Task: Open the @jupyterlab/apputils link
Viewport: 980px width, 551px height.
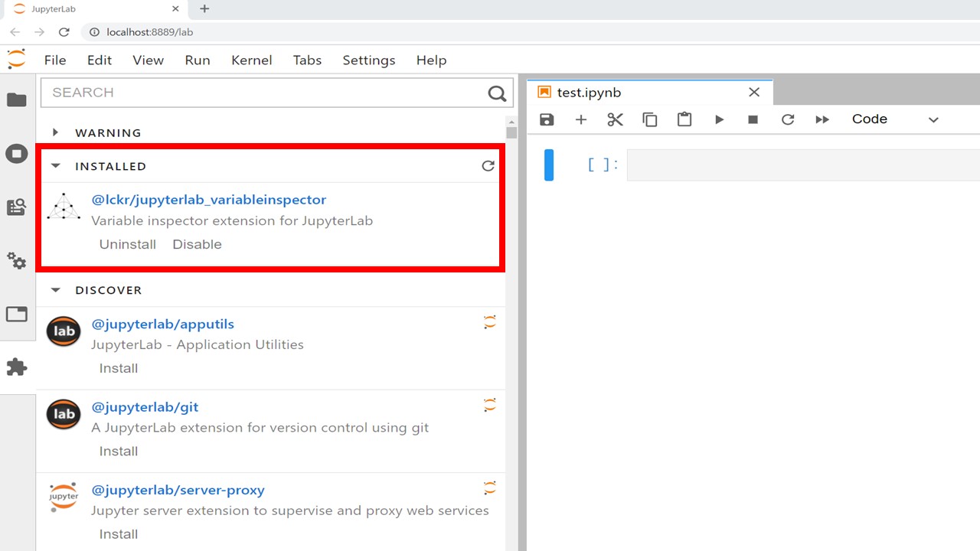Action: (x=163, y=324)
